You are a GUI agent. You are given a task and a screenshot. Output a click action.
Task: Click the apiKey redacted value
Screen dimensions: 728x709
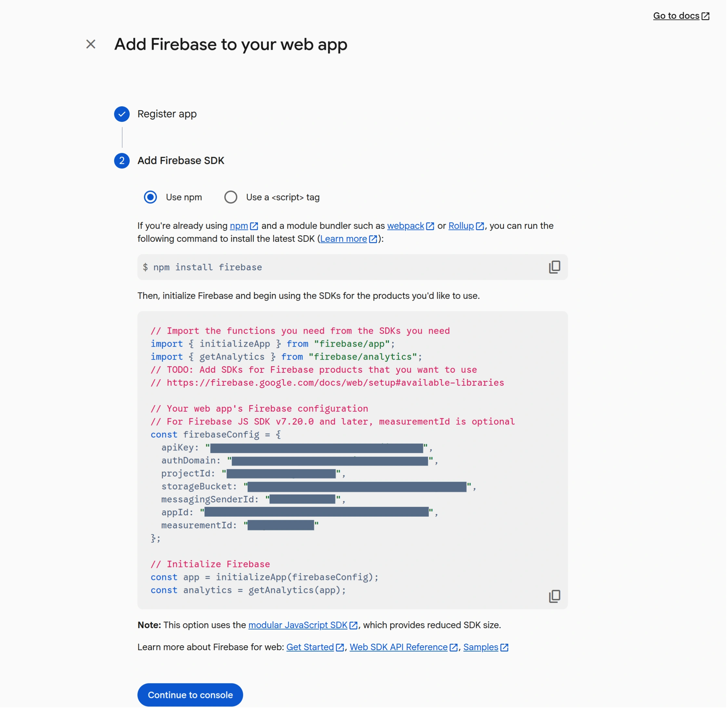[x=317, y=449]
